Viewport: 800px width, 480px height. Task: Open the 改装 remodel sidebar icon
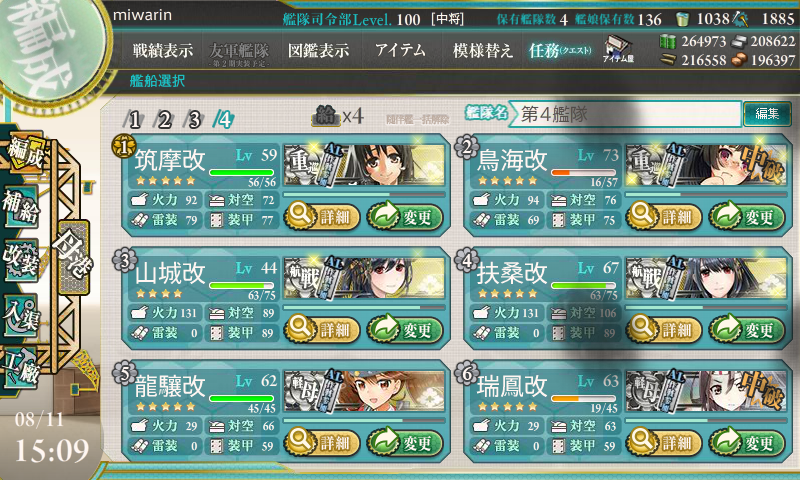21,260
